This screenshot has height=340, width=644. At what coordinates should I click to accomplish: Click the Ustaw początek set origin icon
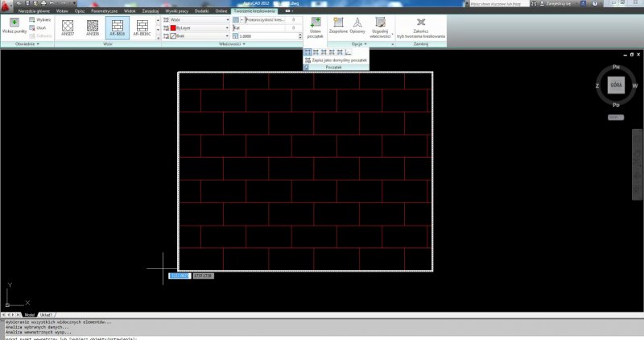pos(316,27)
